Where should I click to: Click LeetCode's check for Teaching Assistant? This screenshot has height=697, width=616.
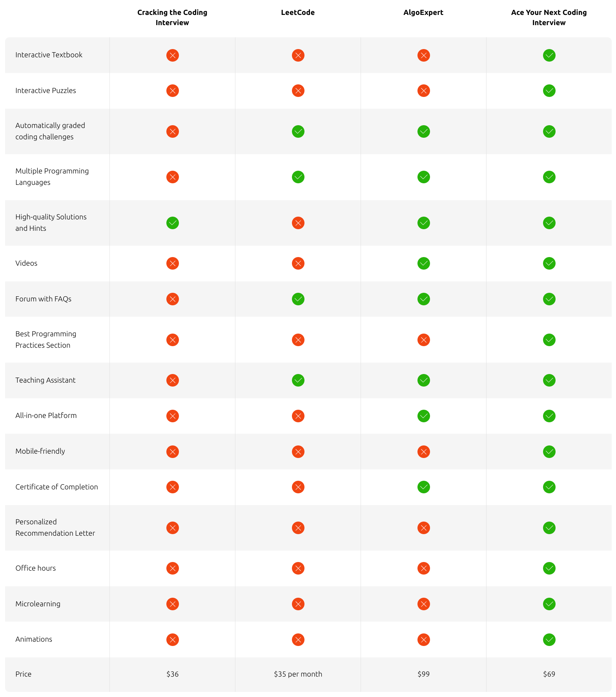pos(298,380)
